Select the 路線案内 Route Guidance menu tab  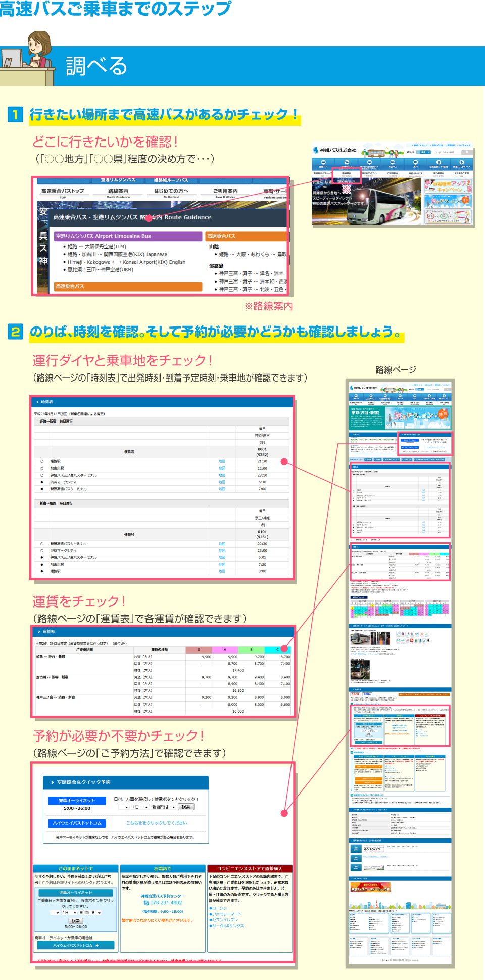pos(118,193)
